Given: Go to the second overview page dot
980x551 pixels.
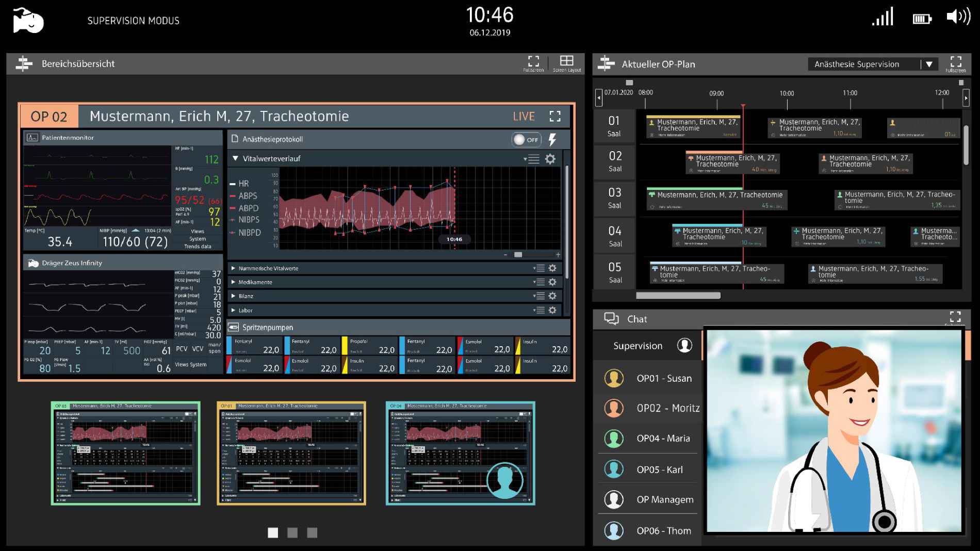Looking at the screenshot, I should 292,532.
